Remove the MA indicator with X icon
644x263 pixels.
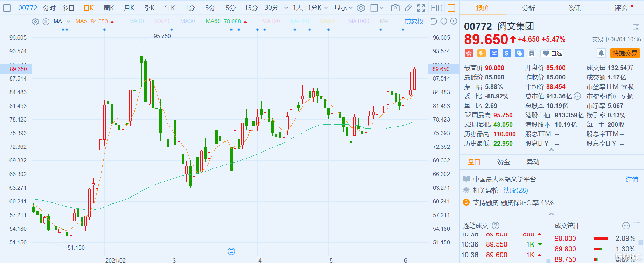[x=46, y=22]
